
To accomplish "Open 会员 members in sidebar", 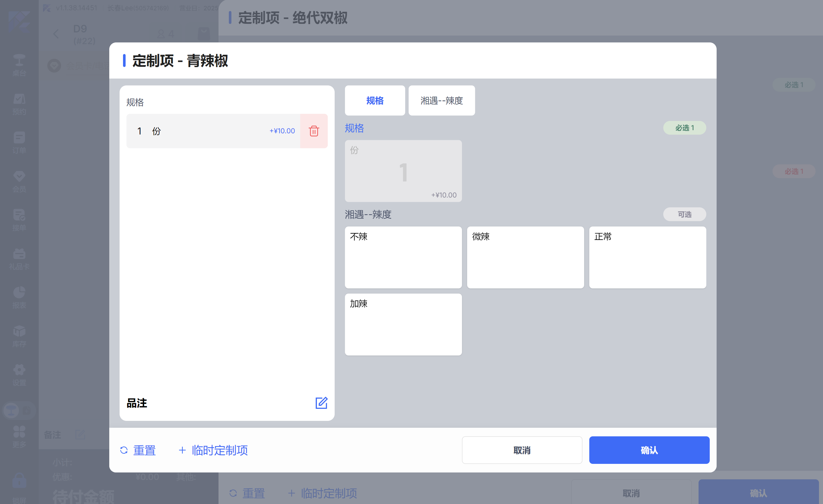I will pyautogui.click(x=19, y=181).
